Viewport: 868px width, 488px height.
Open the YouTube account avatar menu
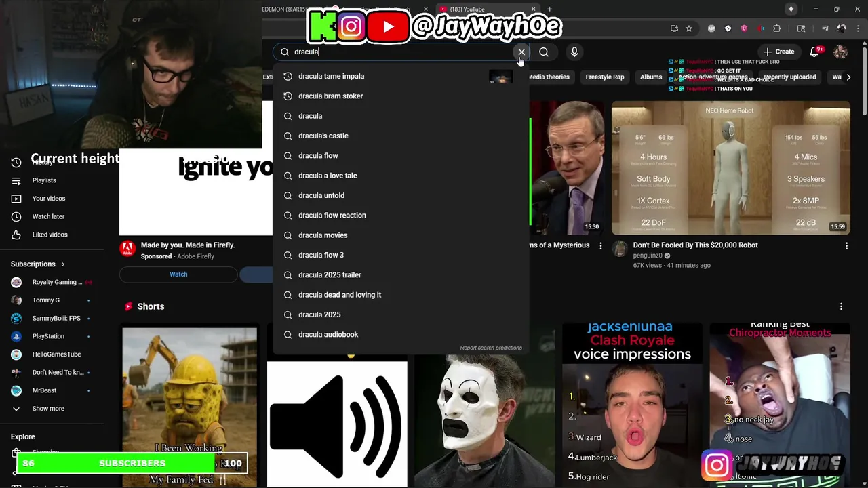(x=840, y=52)
